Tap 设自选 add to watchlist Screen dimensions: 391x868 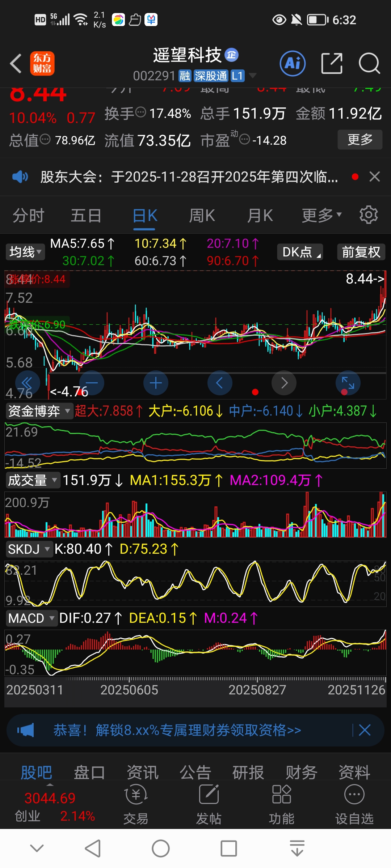click(x=354, y=804)
